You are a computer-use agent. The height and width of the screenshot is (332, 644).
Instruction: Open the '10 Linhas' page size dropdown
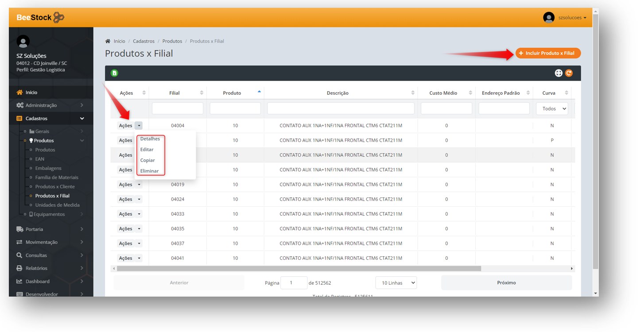[396, 283]
